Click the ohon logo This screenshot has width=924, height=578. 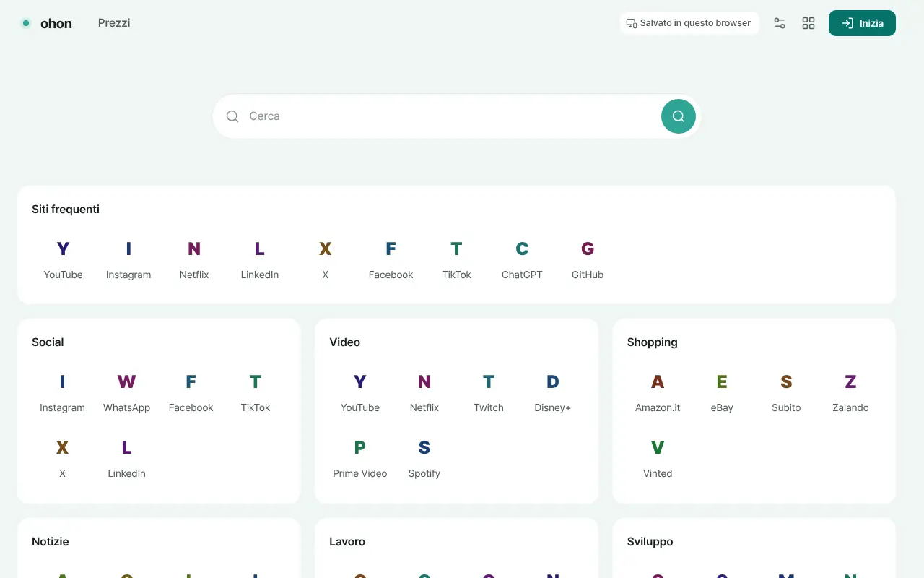click(x=46, y=23)
